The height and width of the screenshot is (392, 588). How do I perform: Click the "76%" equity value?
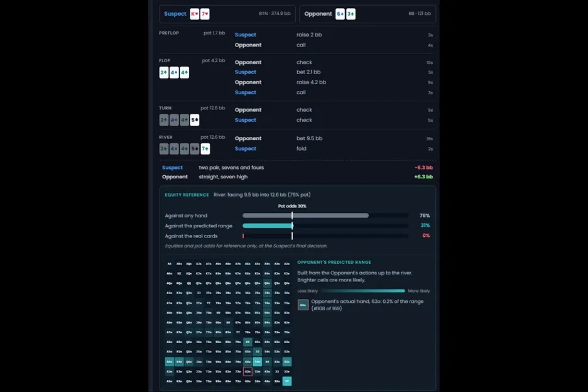[425, 215]
